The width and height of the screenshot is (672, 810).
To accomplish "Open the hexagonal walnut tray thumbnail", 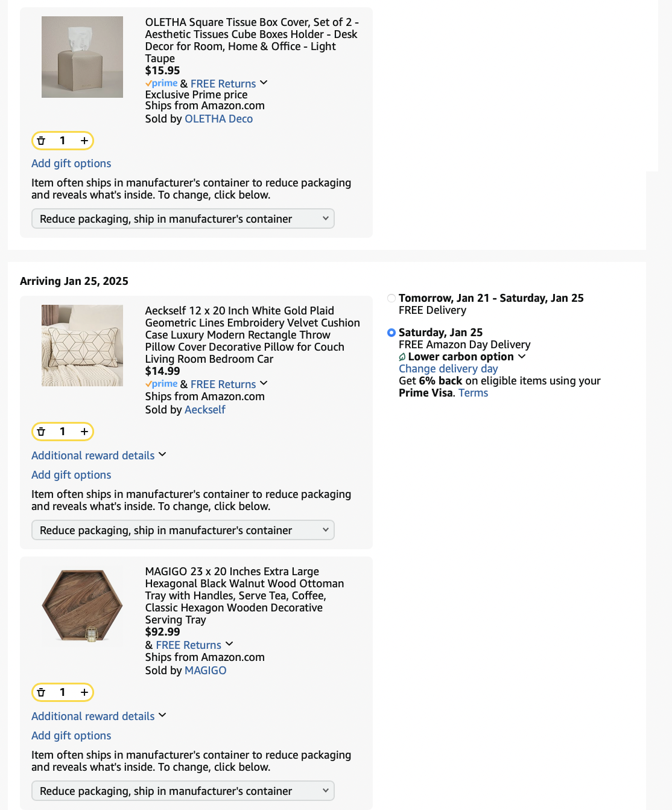I will (82, 606).
